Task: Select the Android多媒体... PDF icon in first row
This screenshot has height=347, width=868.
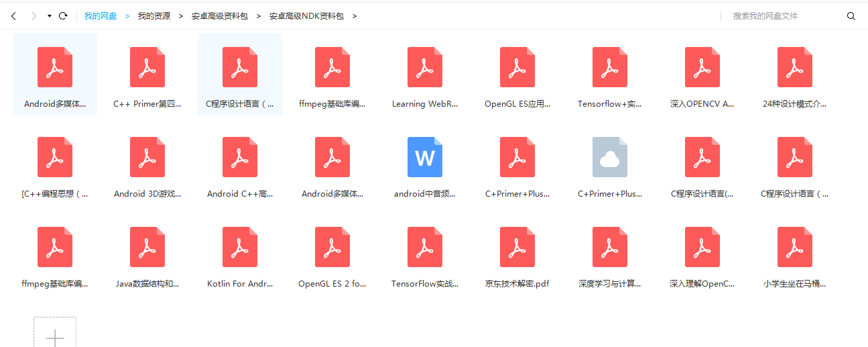Action: pos(55,67)
